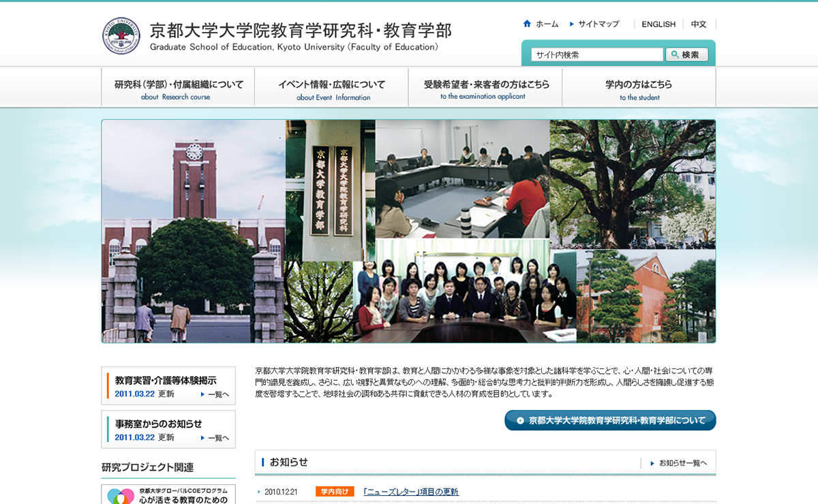818x504 pixels.
Task: Click the news date 2010.12.21
Action: [282, 492]
